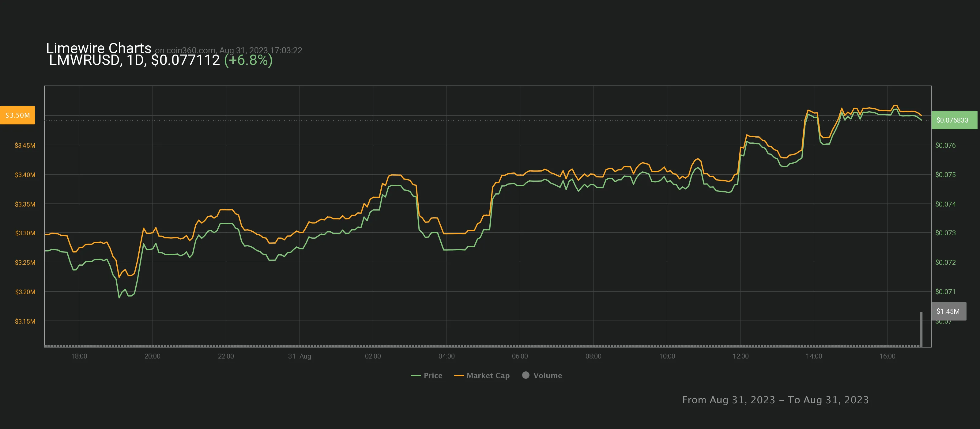
Task: Click the 04:00 x-axis time label
Action: tap(446, 356)
